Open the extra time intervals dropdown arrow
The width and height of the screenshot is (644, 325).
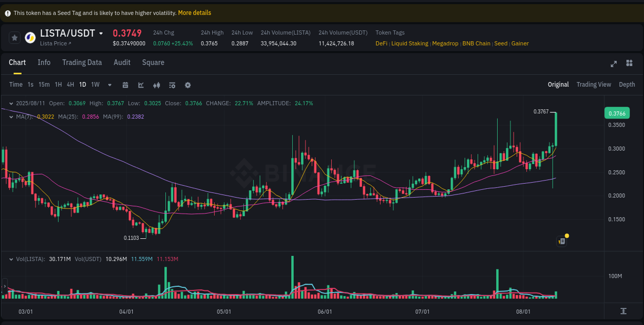pyautogui.click(x=109, y=84)
